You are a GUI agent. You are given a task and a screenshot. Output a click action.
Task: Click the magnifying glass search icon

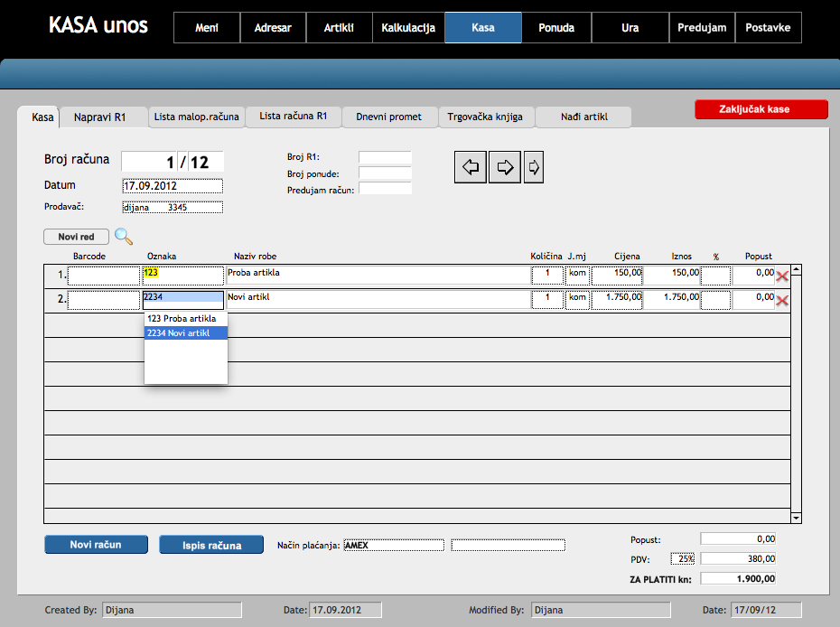point(124,237)
